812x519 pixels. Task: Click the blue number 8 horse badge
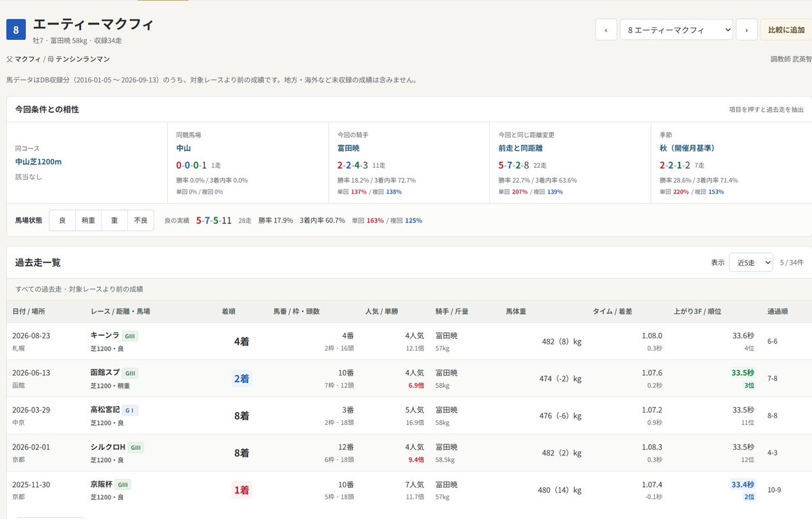click(16, 30)
